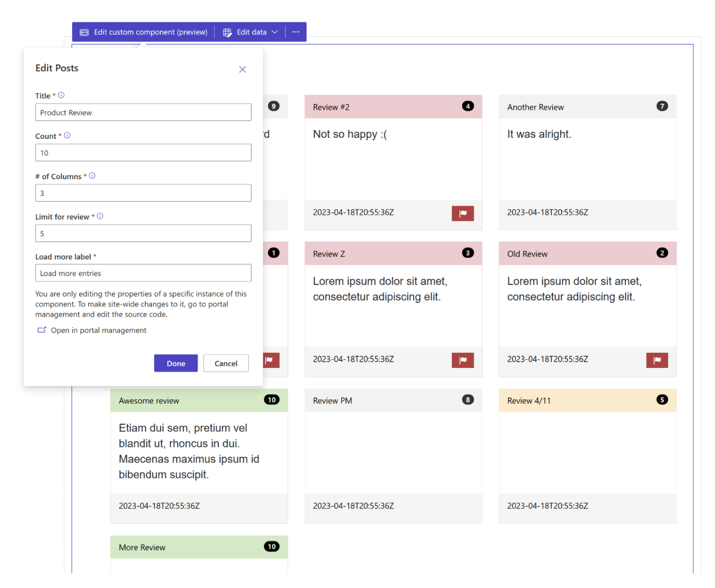Click info icon next to Title
Screen dimensions: 715x588
point(61,95)
